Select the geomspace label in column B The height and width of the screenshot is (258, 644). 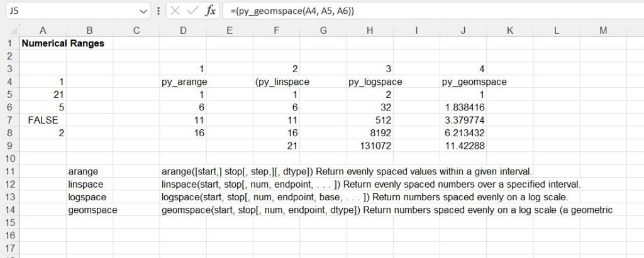pos(92,210)
